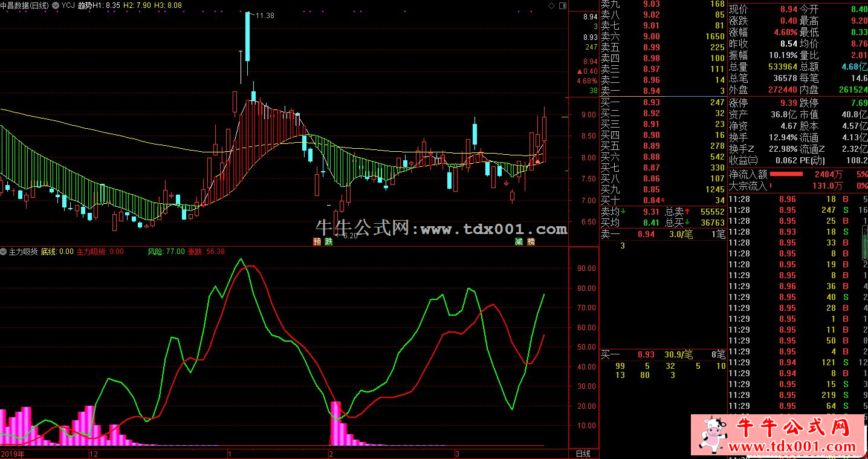The width and height of the screenshot is (868, 459).
Task: Click the 预 marker below the candlestick chart
Action: (317, 242)
